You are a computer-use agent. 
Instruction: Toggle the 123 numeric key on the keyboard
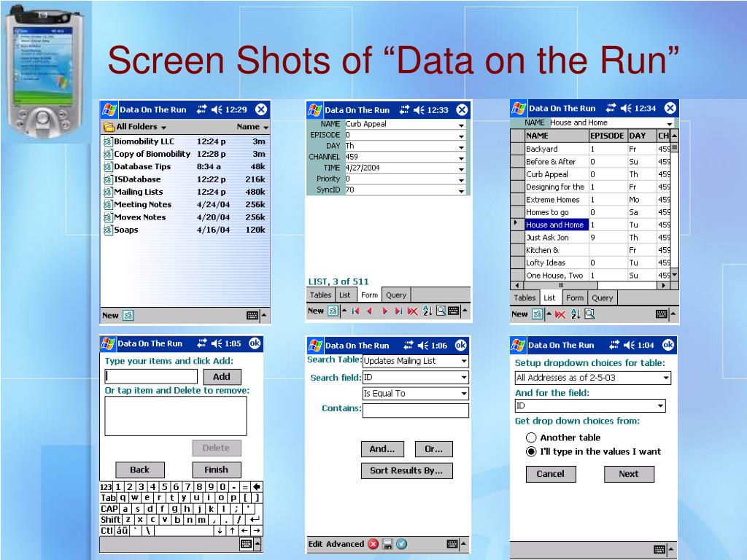point(106,486)
